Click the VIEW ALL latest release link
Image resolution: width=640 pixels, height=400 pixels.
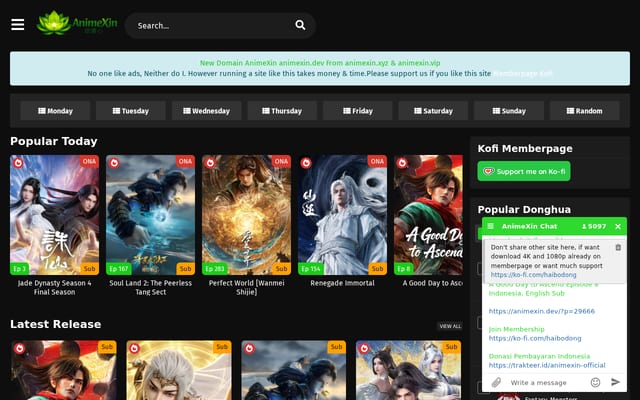450,326
